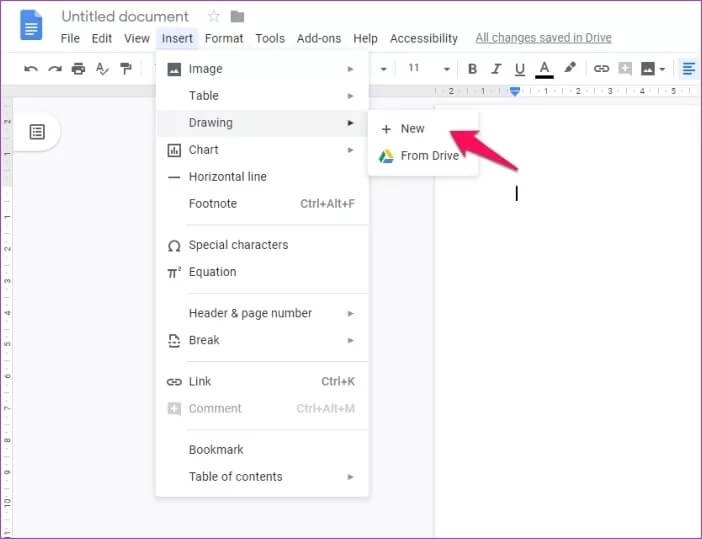The image size is (702, 539).
Task: Click the redo arrow in toolbar
Action: coord(54,69)
